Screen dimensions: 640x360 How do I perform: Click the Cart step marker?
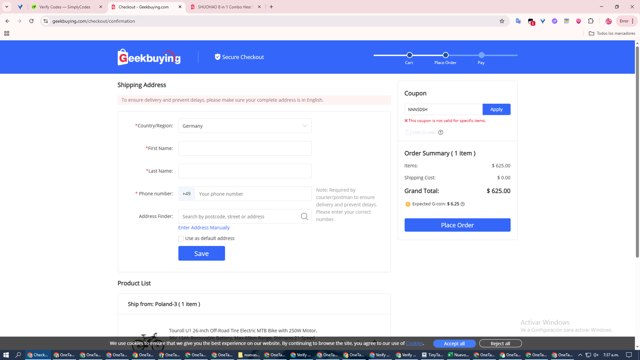[409, 55]
